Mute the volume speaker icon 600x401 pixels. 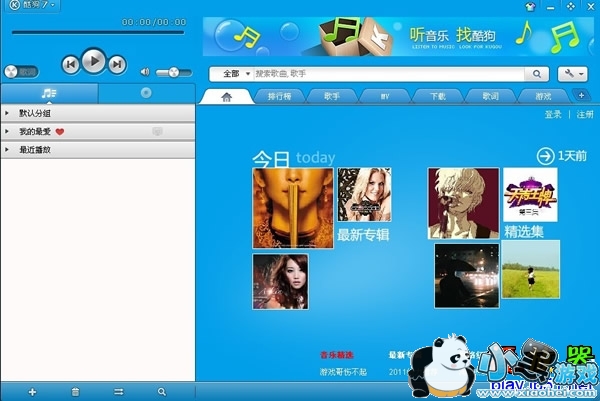(x=145, y=72)
